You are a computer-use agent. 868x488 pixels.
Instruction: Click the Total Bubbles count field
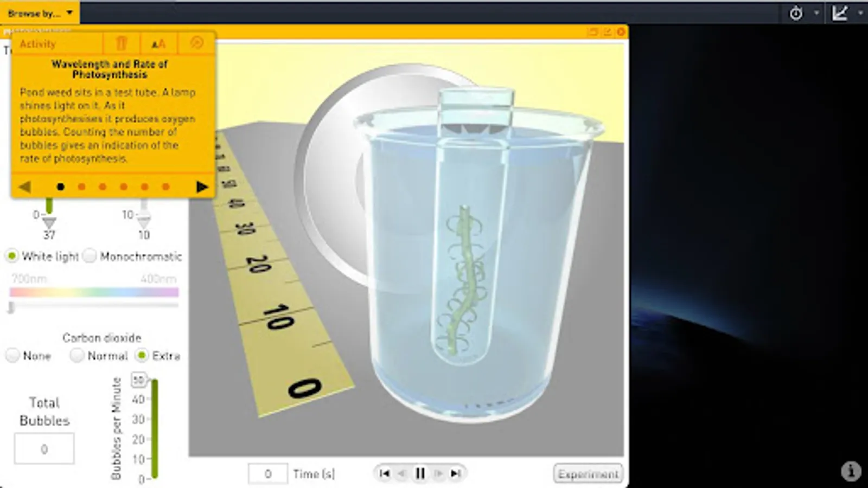click(x=44, y=448)
